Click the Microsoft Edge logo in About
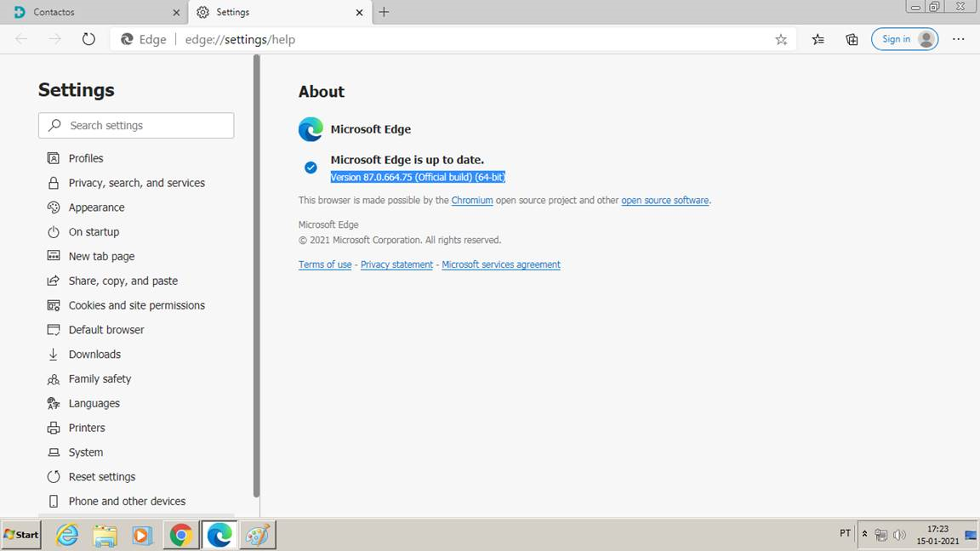 click(x=311, y=129)
